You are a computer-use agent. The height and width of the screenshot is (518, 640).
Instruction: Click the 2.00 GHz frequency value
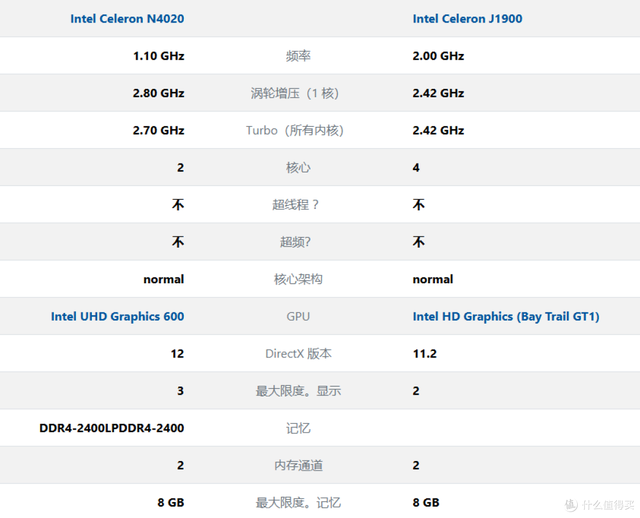click(438, 56)
